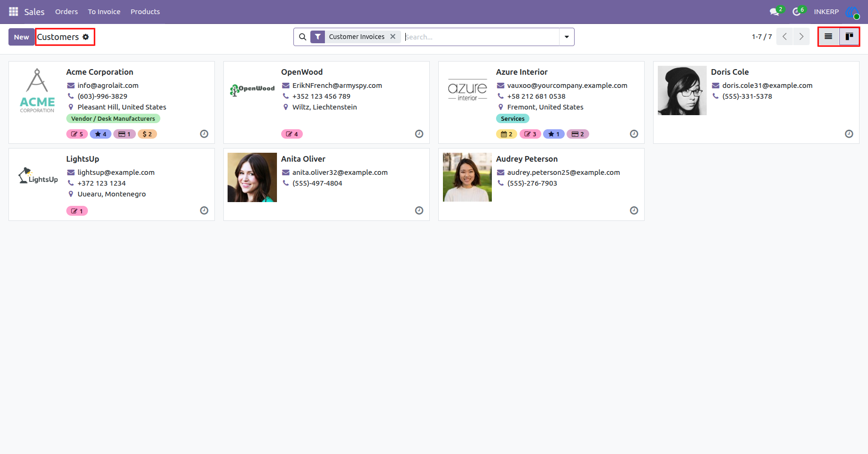Image resolution: width=868 pixels, height=454 pixels.
Task: Open Audrey Peterson activity clock
Action: coord(634,211)
